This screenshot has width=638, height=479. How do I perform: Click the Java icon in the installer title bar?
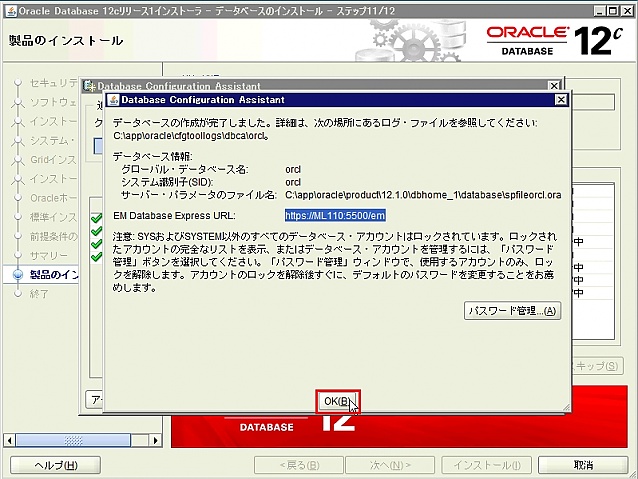pos(11,11)
